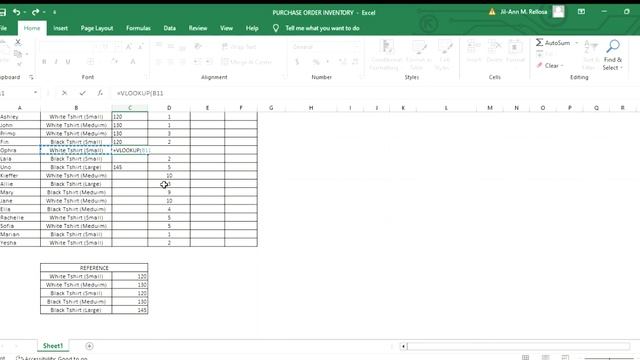
Task: Select column D header
Action: (x=169, y=108)
